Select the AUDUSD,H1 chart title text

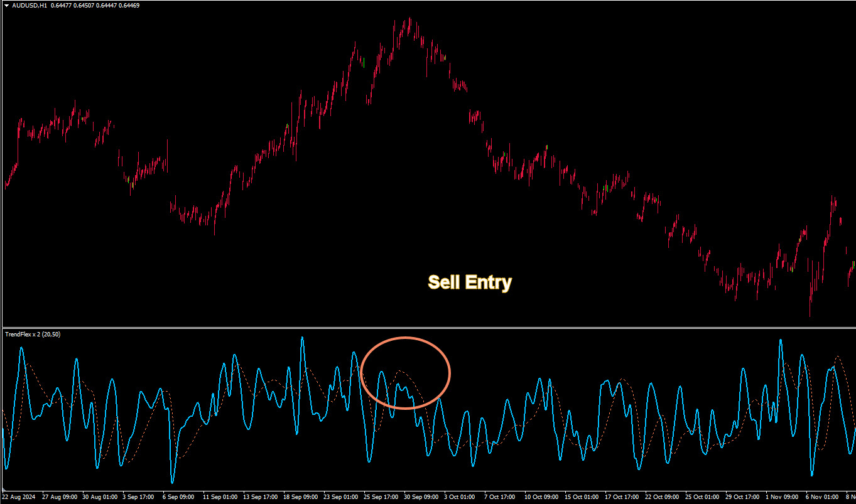(x=30, y=6)
